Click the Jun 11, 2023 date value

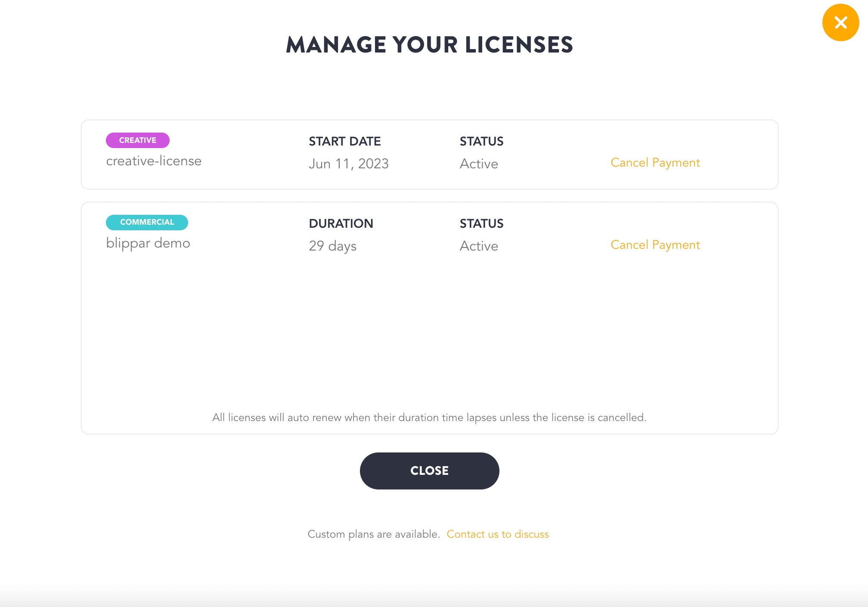tap(348, 164)
